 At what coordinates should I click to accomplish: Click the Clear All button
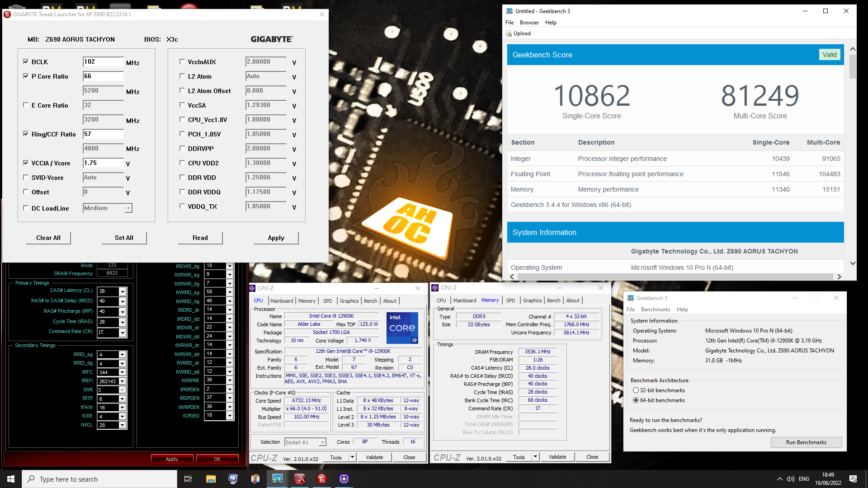pyautogui.click(x=48, y=238)
